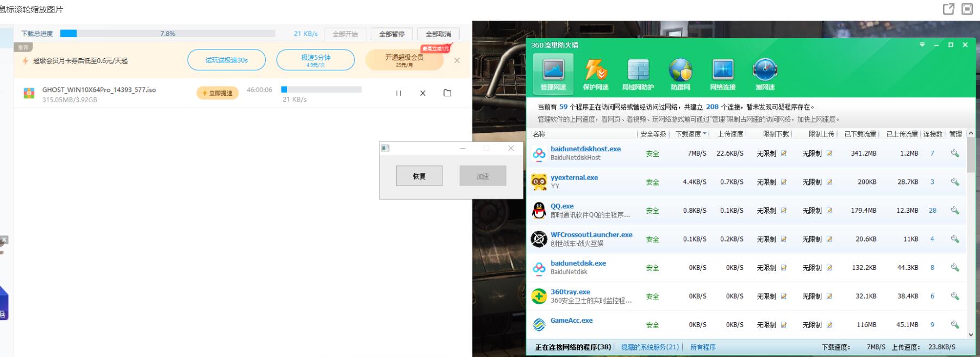Screen dimensions: 980x357
Task: Click GHOST_WIN10X64Pro file type icon
Action: pyautogui.click(x=29, y=93)
